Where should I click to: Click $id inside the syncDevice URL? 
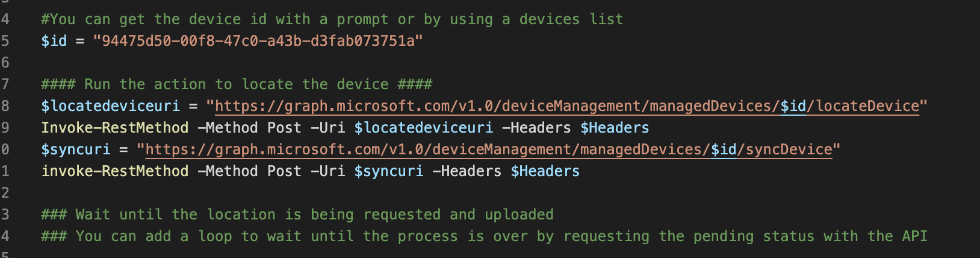pyautogui.click(x=724, y=149)
